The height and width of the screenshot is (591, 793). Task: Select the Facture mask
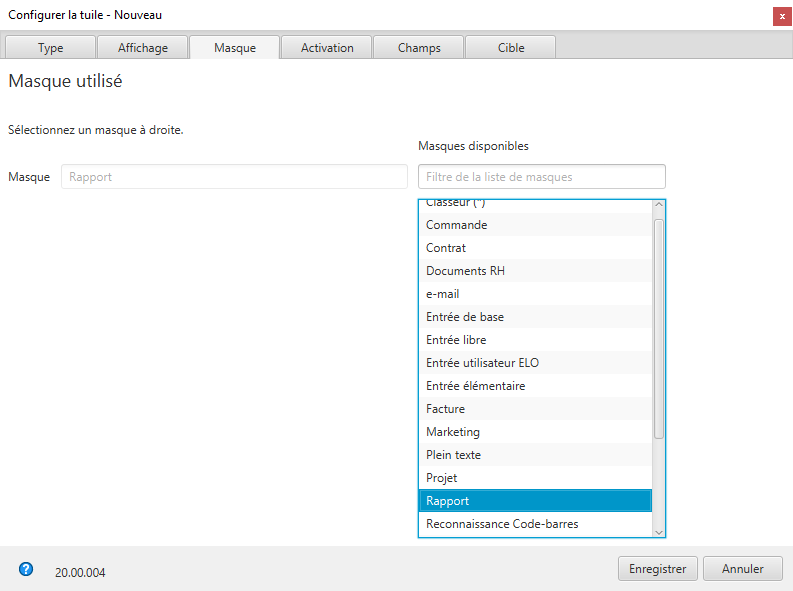click(x=536, y=408)
